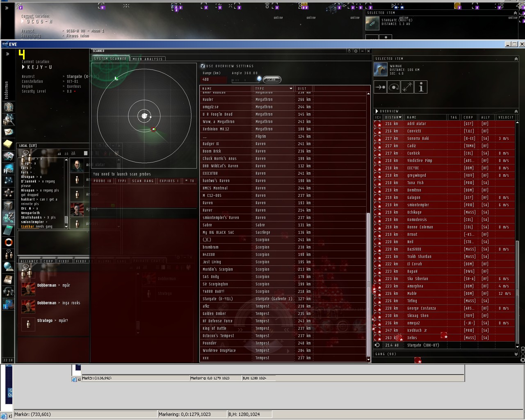Click the Scan button
The image size is (525, 420).
[x=272, y=79]
